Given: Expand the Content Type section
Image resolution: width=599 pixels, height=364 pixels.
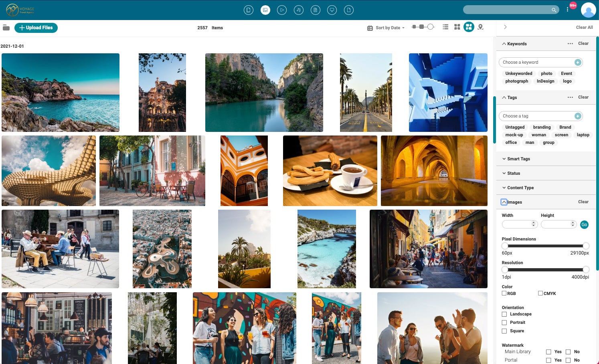Looking at the screenshot, I should pos(520,188).
